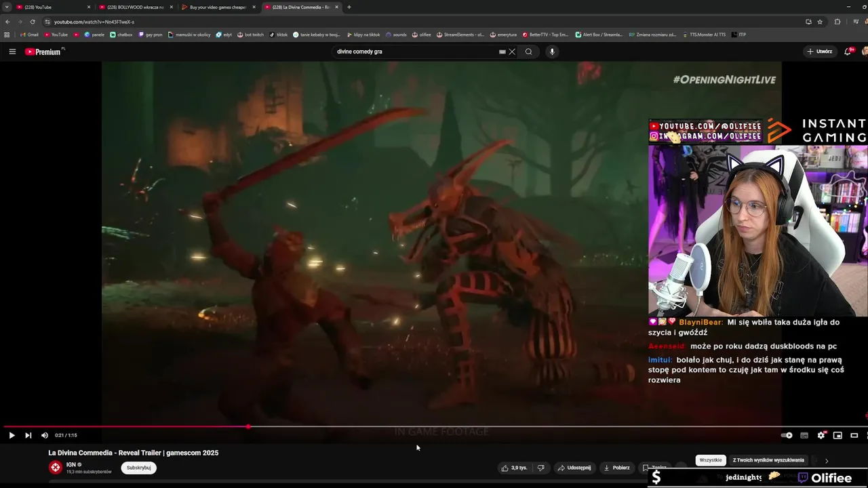868x488 pixels.
Task: Open the 'TTS.Monster AI TTS' bookmark
Action: (x=704, y=35)
